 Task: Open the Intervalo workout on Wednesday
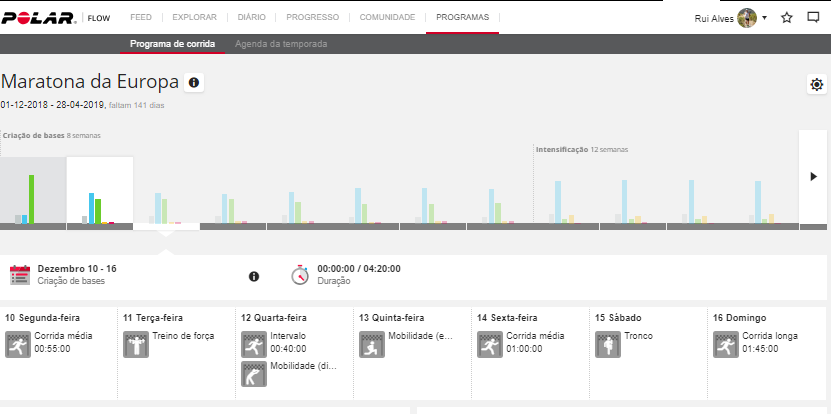coord(253,344)
